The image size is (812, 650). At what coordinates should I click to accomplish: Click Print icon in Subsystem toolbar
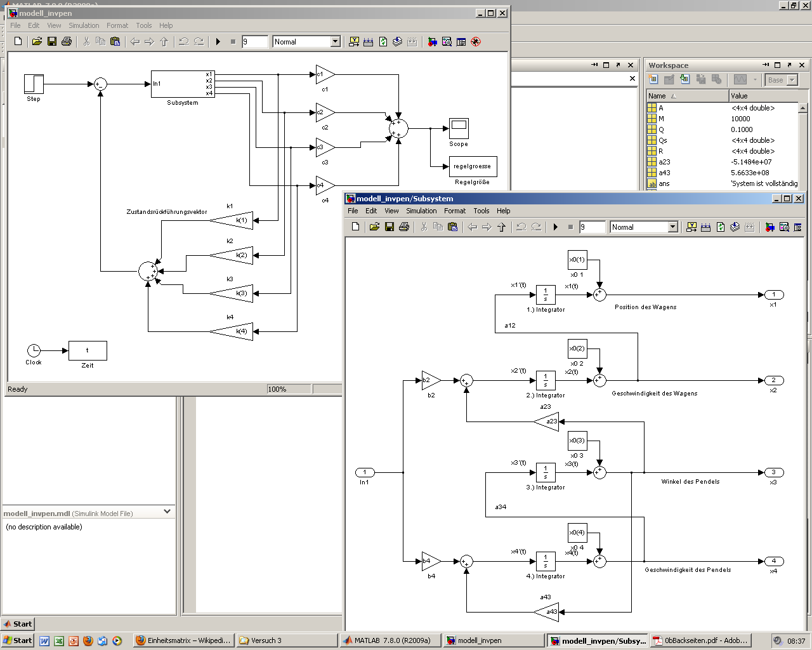(404, 227)
